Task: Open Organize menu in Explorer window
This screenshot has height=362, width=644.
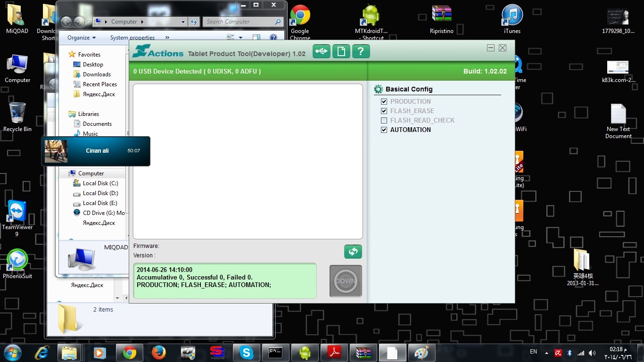Action: point(82,38)
